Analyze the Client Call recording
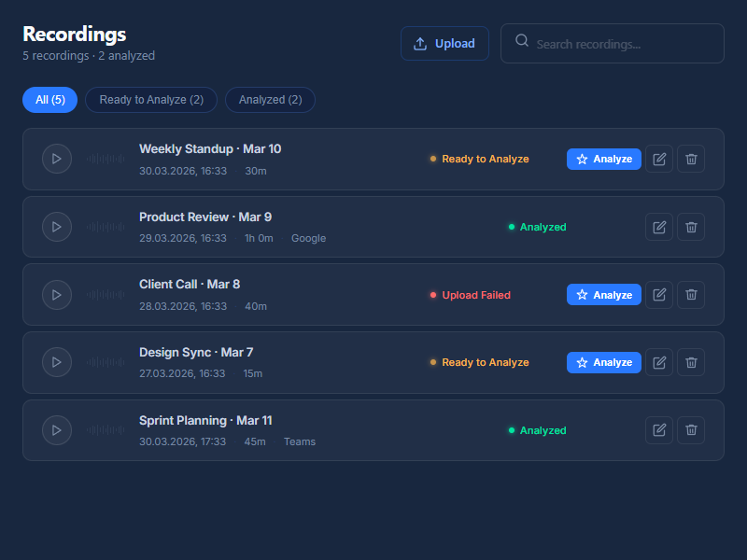This screenshot has width=747, height=560. tap(603, 295)
